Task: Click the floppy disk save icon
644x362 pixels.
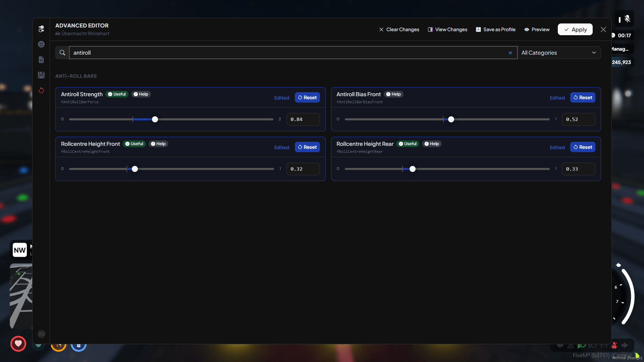Action: coord(41,75)
